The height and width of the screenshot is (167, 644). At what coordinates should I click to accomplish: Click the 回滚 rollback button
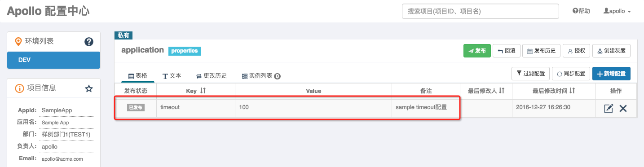506,51
